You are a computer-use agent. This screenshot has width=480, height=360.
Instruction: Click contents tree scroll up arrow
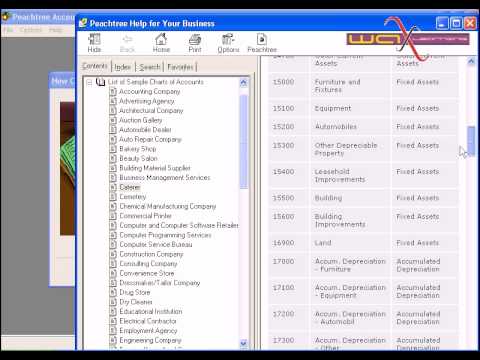tap(244, 82)
